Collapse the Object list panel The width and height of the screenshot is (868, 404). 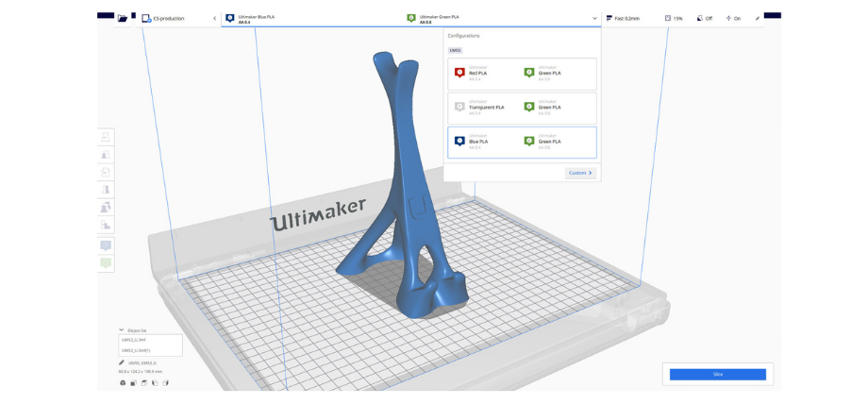121,329
